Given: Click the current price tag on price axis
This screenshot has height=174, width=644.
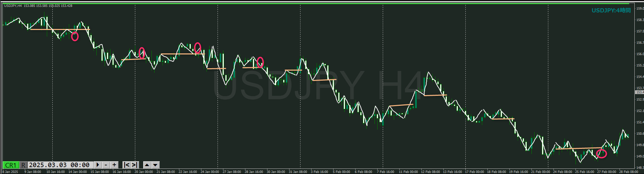Looking at the screenshot, I should click(639, 92).
